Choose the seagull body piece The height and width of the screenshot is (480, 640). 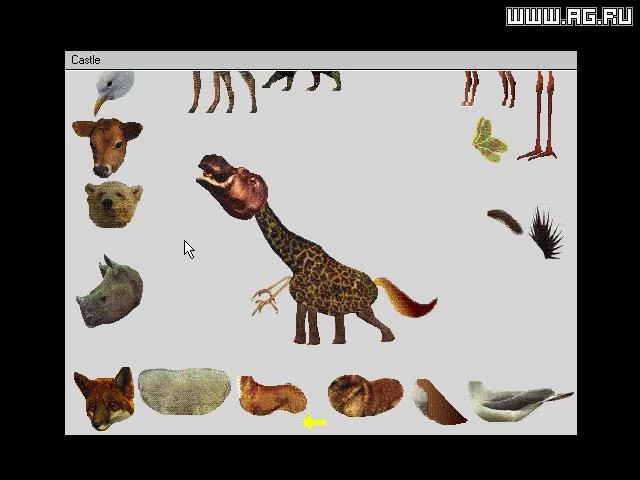pyautogui.click(x=520, y=401)
